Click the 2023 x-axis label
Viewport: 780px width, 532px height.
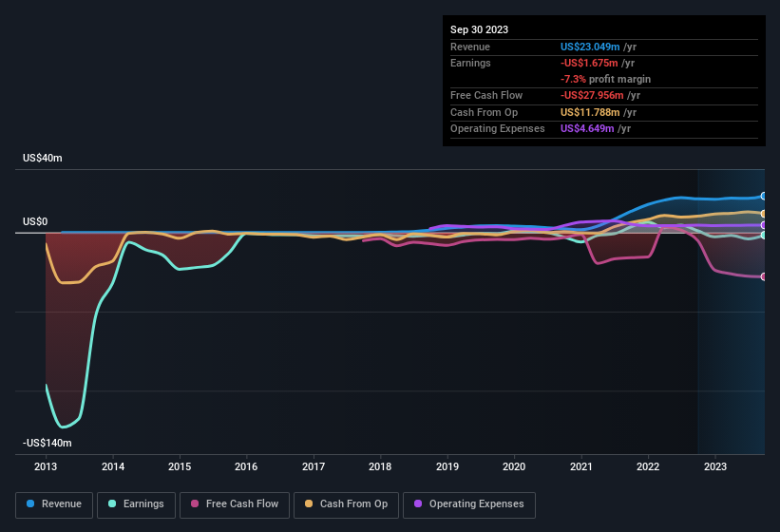[715, 466]
